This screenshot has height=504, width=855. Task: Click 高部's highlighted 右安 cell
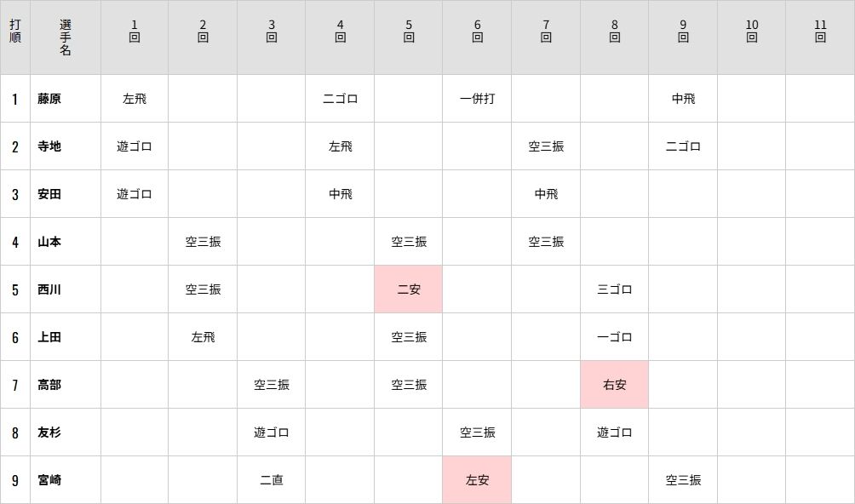pyautogui.click(x=615, y=385)
